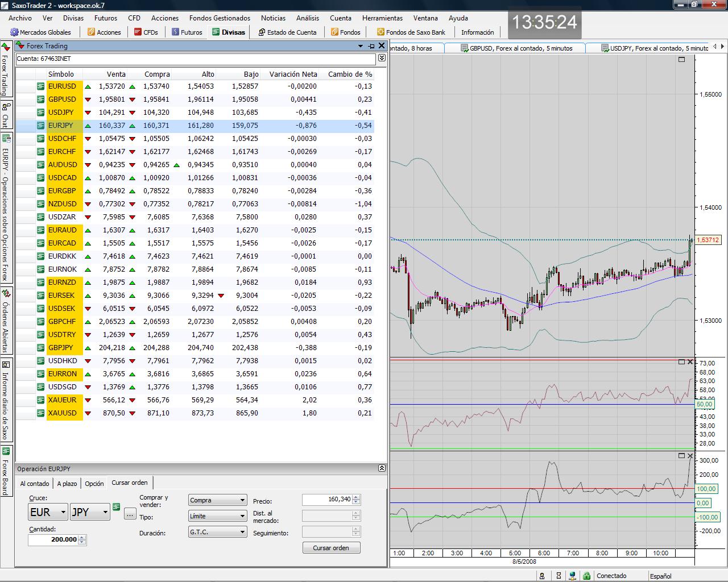The height and width of the screenshot is (582, 728).
Task: Pin the Forex Trading panel
Action: tap(371, 46)
